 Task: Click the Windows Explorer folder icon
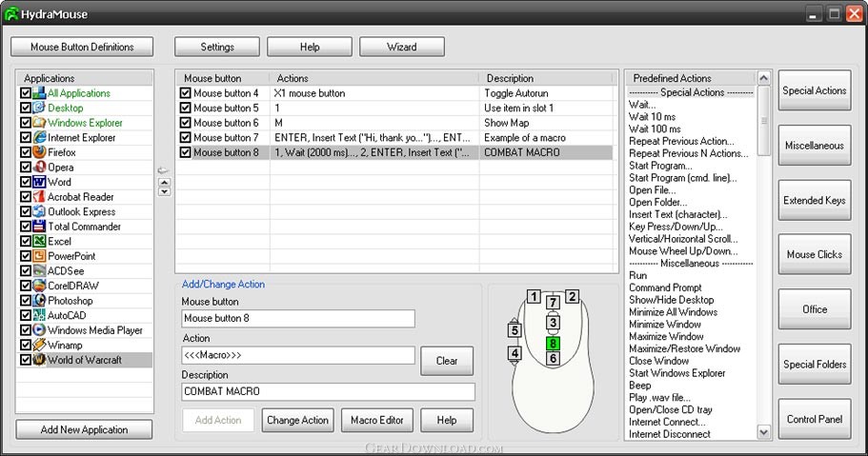39,122
